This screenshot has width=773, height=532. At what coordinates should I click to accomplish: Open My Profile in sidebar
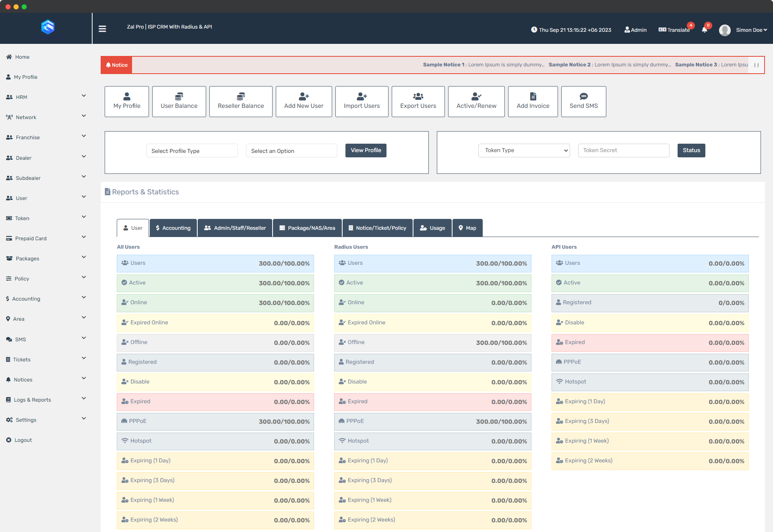22,77
